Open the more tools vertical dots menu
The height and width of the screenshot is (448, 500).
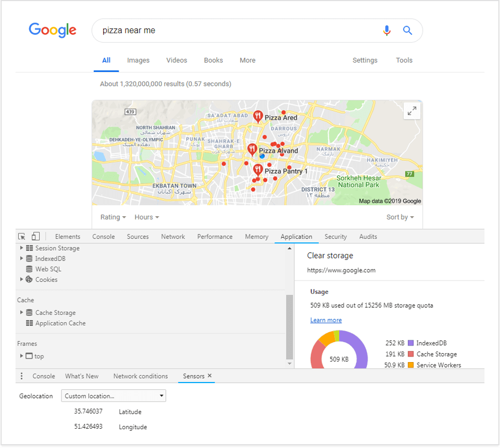coord(21,376)
